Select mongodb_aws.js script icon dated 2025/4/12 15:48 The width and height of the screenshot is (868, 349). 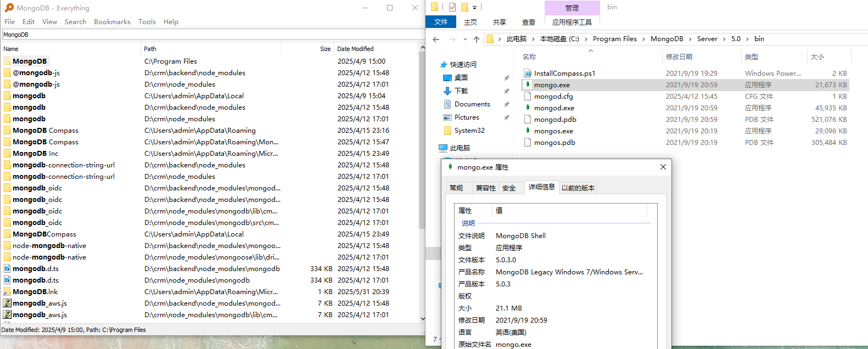coord(7,303)
